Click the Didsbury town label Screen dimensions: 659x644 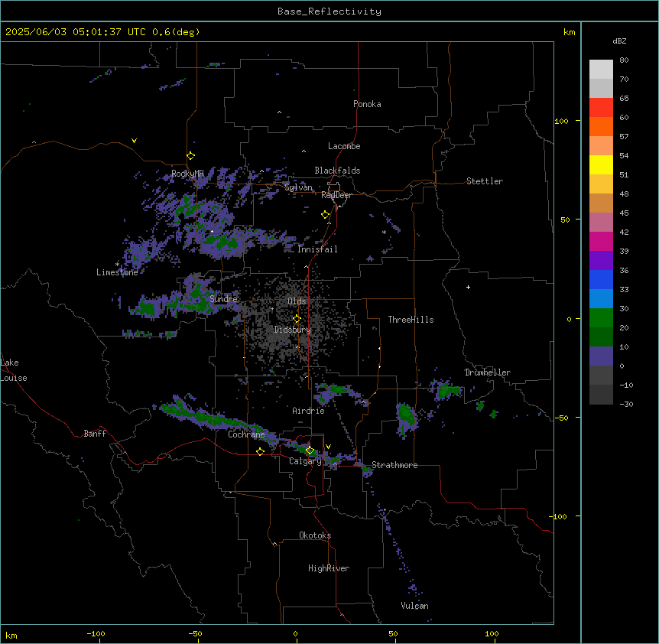tap(293, 330)
